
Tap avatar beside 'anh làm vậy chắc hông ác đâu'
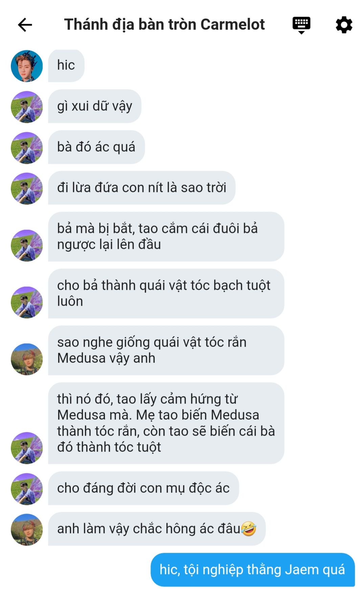(27, 530)
